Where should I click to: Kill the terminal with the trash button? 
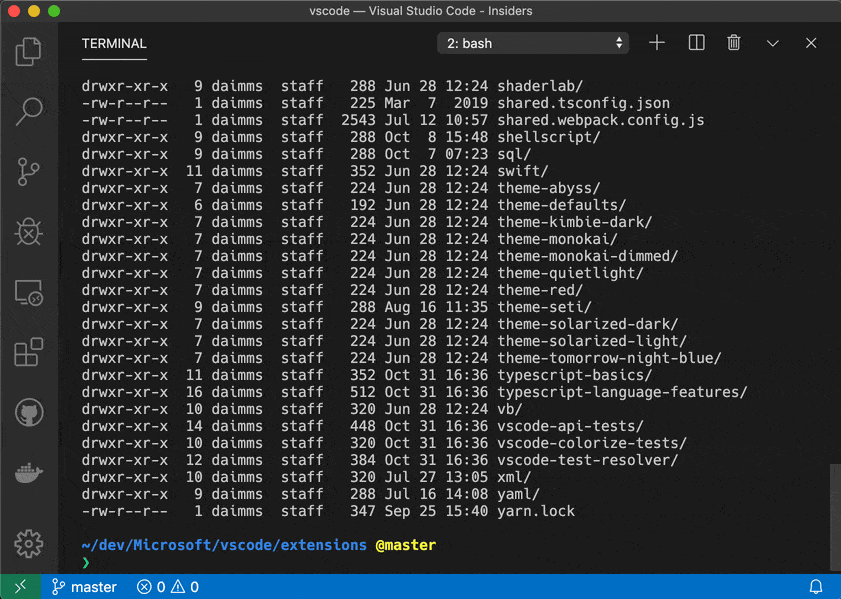[734, 43]
